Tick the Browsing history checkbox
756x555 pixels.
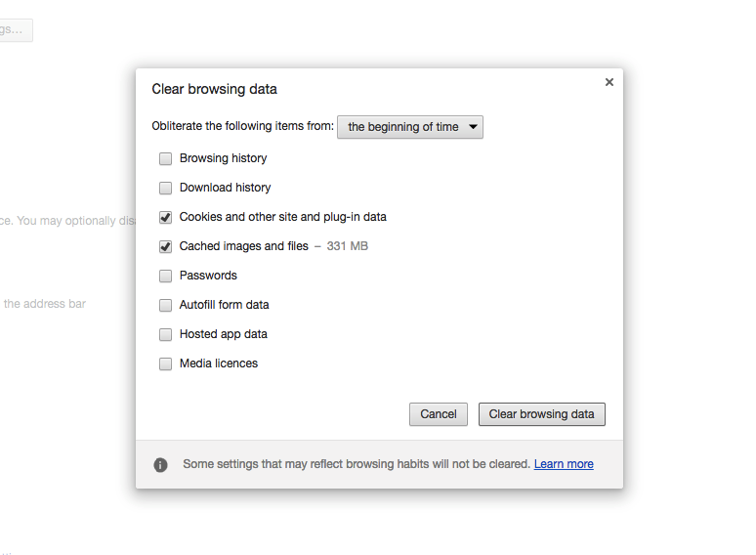coord(165,158)
